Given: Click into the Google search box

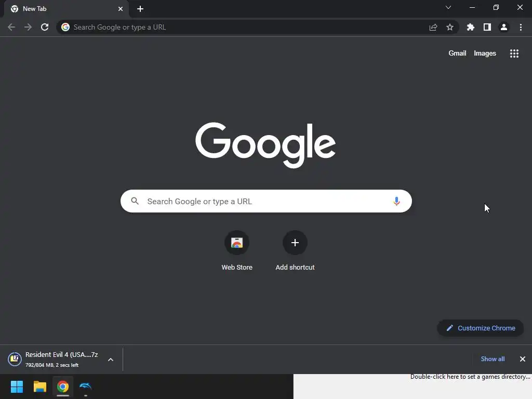Looking at the screenshot, I should (267, 201).
